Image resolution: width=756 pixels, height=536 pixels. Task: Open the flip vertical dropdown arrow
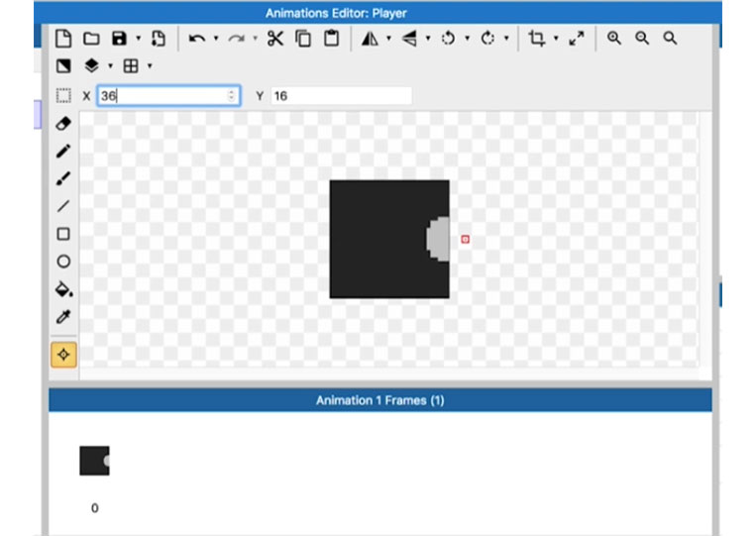click(x=428, y=38)
